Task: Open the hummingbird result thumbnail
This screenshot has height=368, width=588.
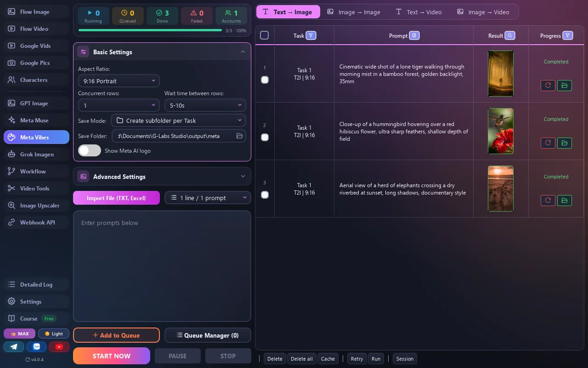Action: 501,131
